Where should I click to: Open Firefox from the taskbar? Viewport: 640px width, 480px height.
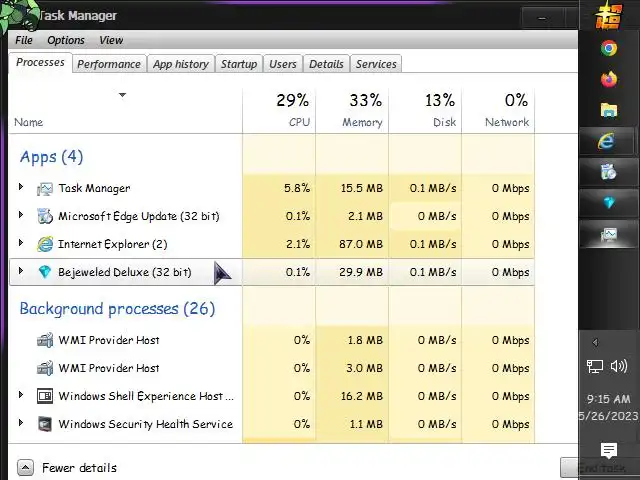608,79
